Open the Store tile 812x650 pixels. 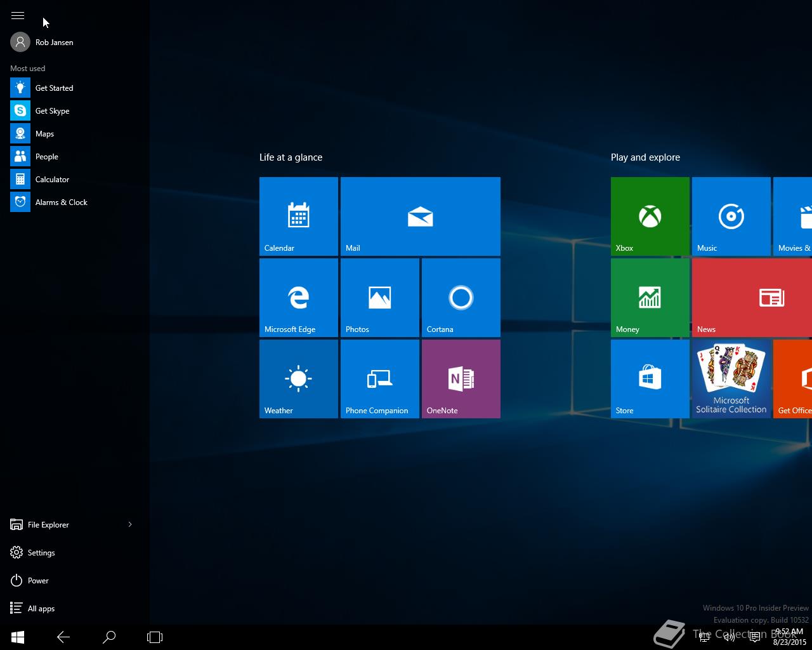(x=650, y=379)
